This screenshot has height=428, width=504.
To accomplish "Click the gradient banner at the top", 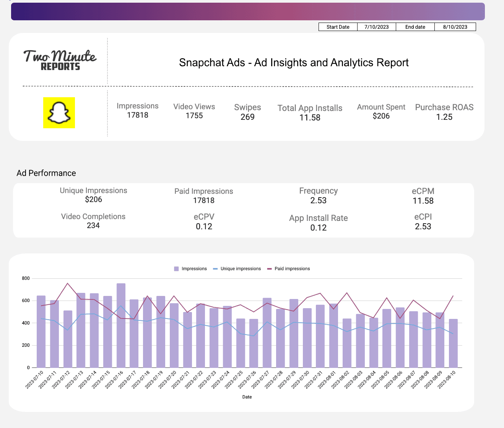I will 248,11.
